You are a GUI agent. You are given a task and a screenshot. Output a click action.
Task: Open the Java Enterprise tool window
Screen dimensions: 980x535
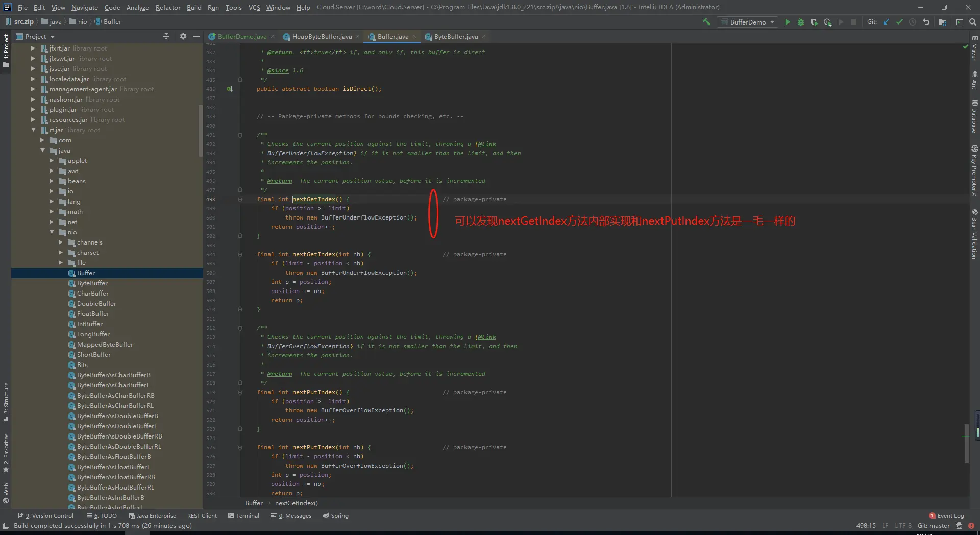pyautogui.click(x=152, y=516)
